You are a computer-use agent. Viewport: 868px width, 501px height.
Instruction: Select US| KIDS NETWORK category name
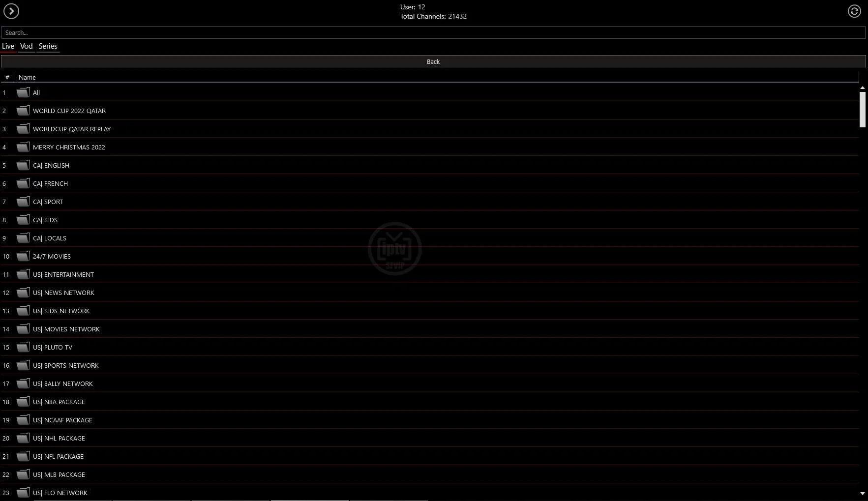coord(61,311)
